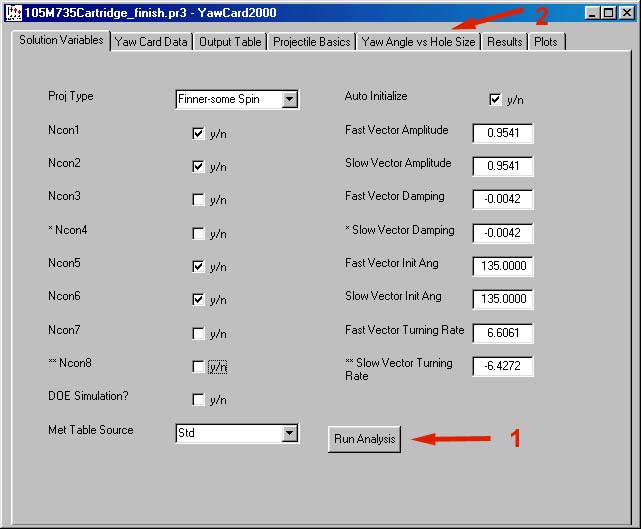
Task: Expand the Met Table Source dropdown
Action: tap(289, 433)
